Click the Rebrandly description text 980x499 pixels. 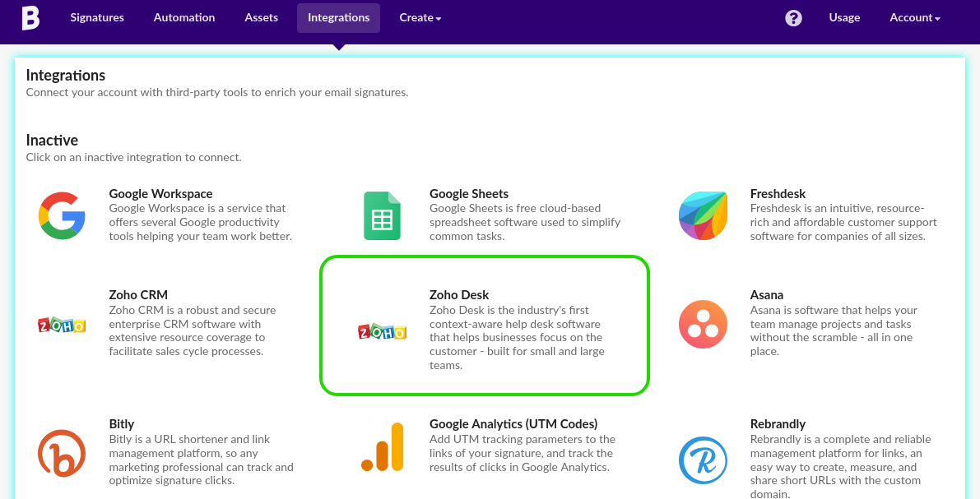pyautogui.click(x=841, y=466)
